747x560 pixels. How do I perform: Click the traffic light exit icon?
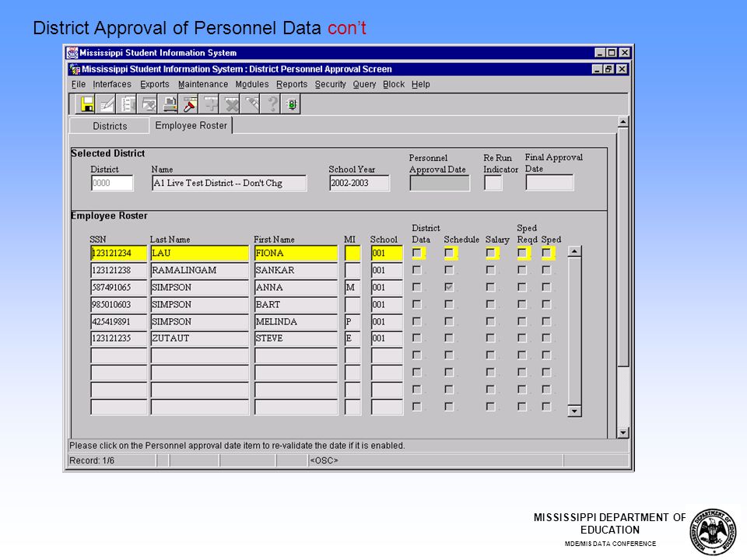coord(292,103)
